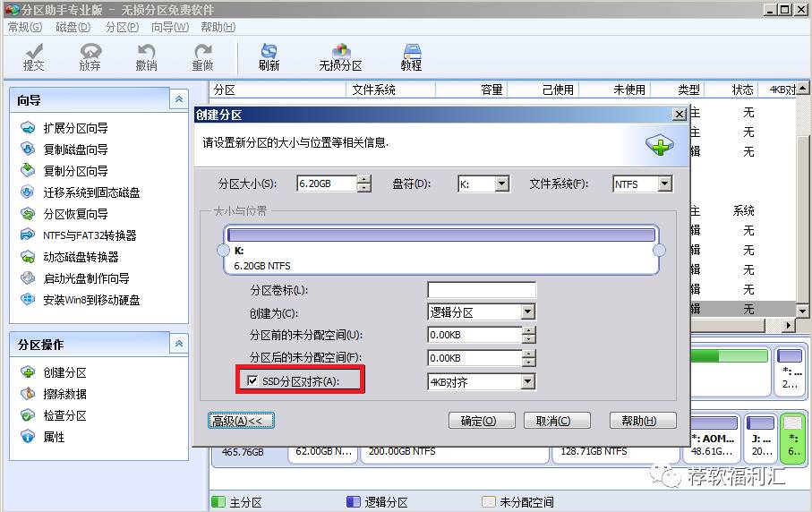812x512 pixels.
Task: Open the 教程 (tutorial) toolbar icon
Action: pyautogui.click(x=411, y=56)
